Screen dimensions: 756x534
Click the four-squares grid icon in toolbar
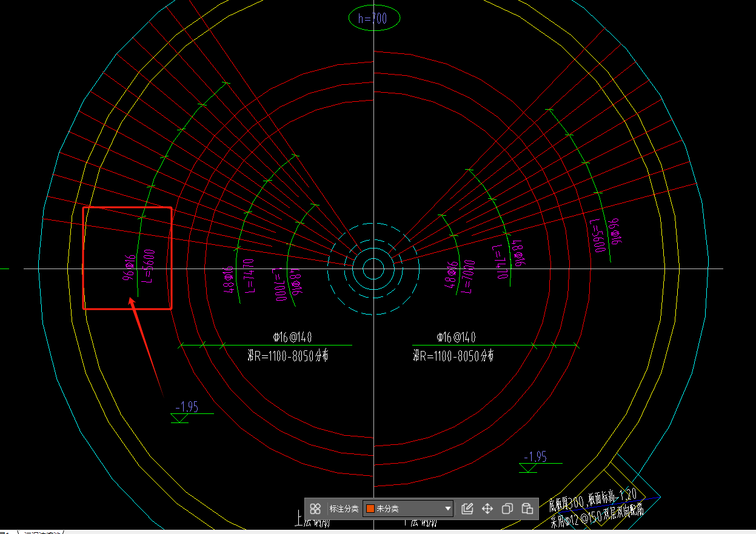click(x=315, y=509)
